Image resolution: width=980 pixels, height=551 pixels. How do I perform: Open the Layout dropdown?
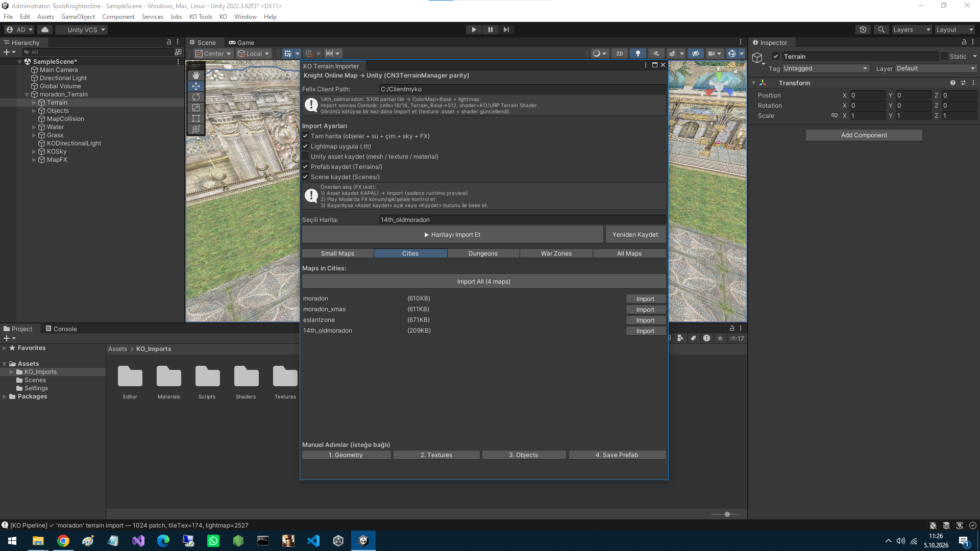click(955, 30)
